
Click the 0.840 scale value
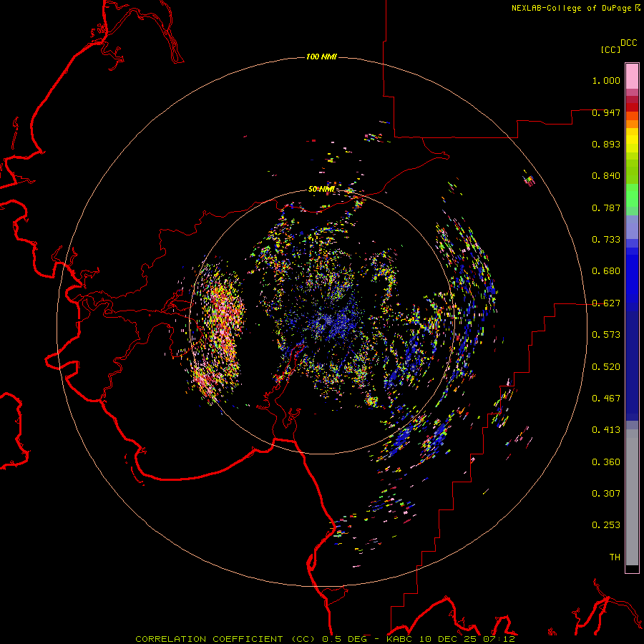pyautogui.click(x=606, y=176)
